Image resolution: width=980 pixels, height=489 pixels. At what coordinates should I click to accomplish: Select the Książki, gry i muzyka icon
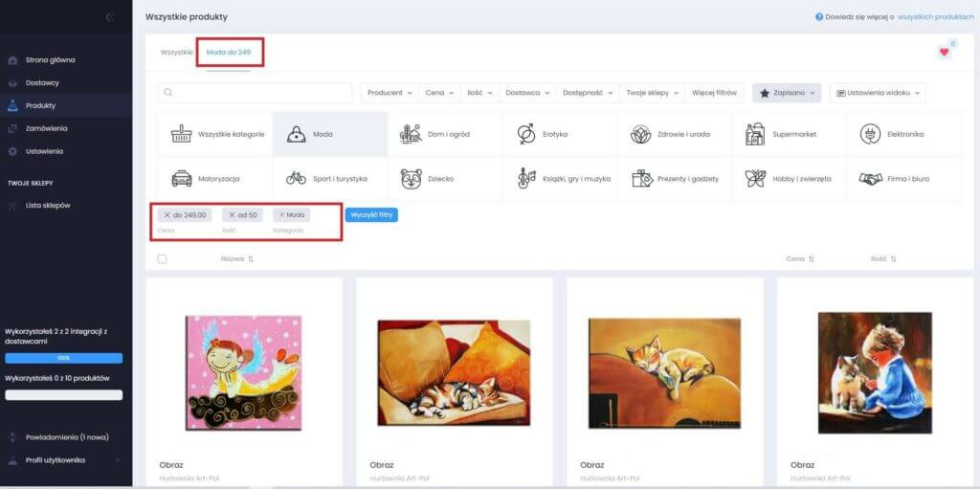pos(526,179)
